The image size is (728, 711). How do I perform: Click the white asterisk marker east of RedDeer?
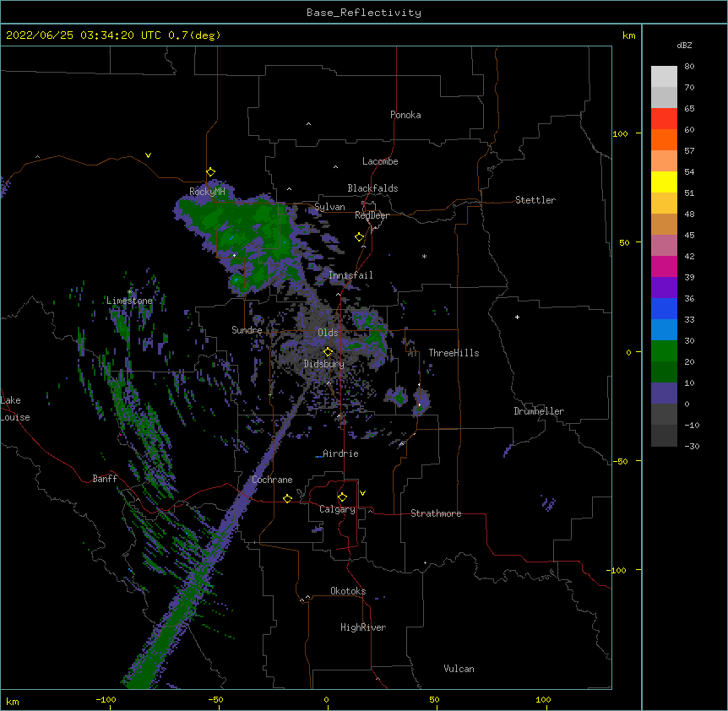pos(424,256)
